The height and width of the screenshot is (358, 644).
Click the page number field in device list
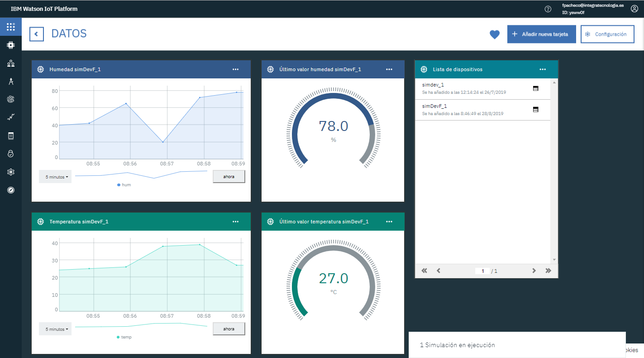tap(482, 271)
